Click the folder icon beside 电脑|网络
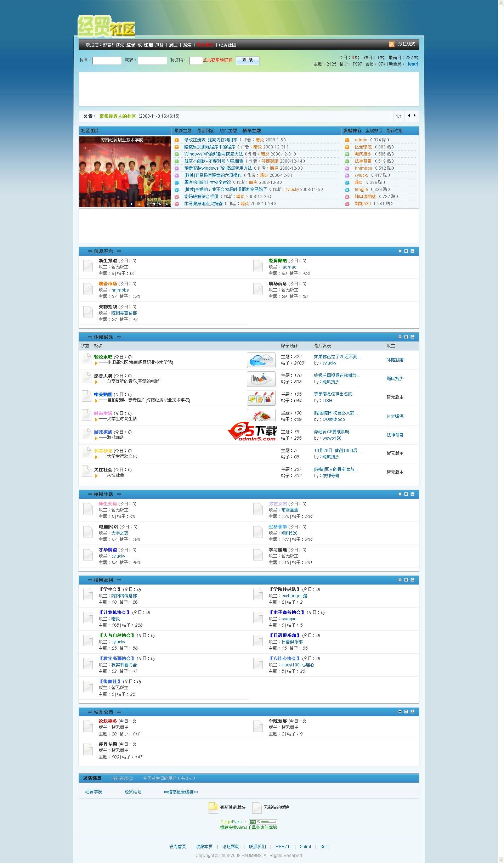The image size is (504, 863). click(x=88, y=532)
